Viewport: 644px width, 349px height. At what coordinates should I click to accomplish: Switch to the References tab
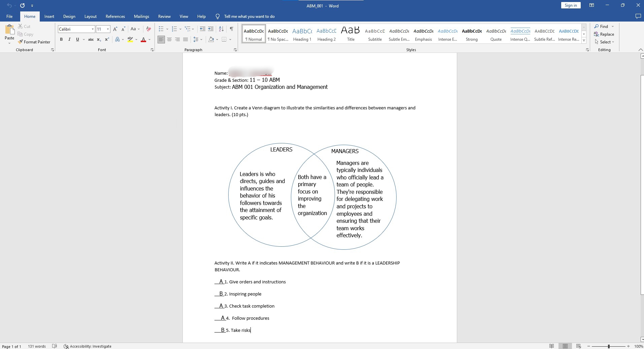115,16
